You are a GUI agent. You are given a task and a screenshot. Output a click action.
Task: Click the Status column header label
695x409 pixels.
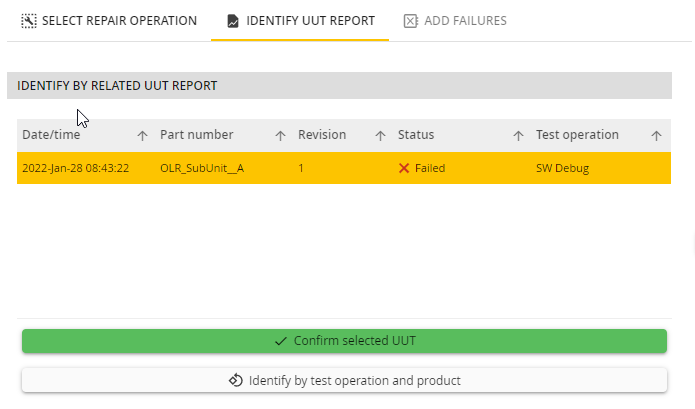416,135
